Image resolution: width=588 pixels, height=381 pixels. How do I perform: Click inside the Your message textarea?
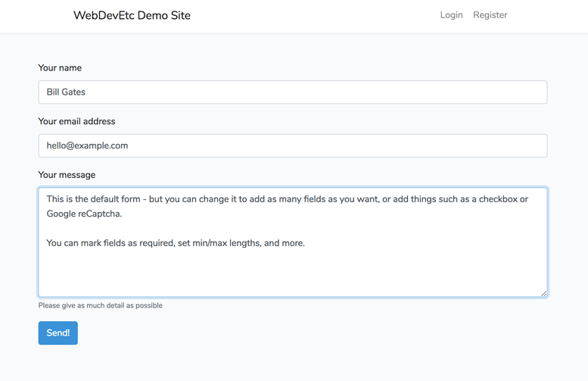293,242
